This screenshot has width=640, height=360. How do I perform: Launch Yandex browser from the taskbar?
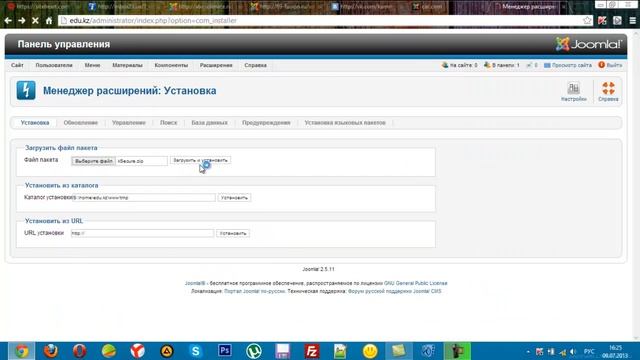(138, 351)
